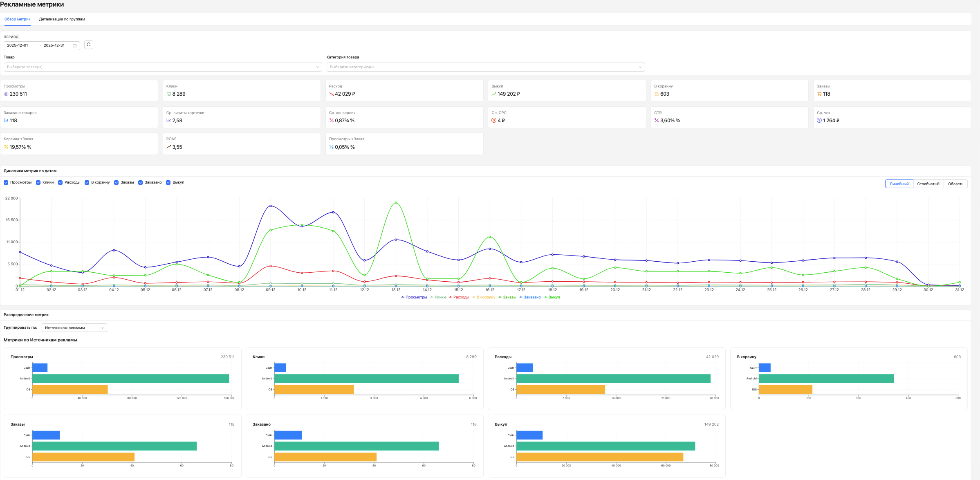The height and width of the screenshot is (480, 980).
Task: Expand the Категория товара dropdown
Action: point(485,67)
